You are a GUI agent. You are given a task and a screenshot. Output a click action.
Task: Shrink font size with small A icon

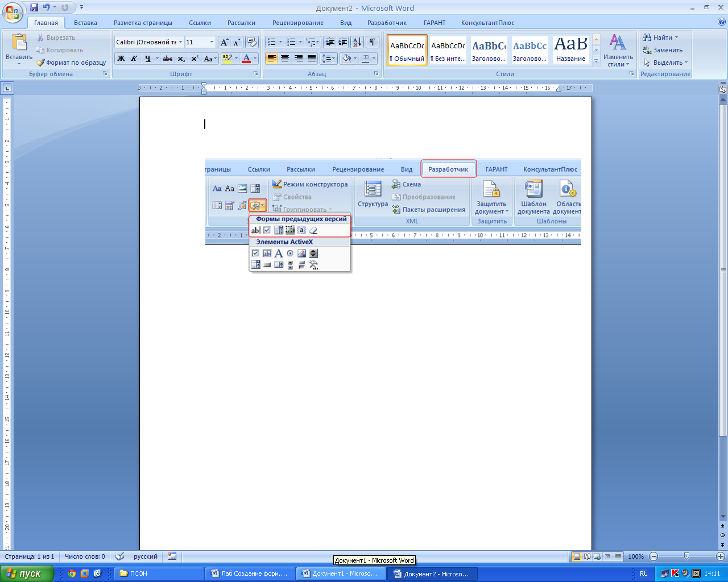(237, 42)
